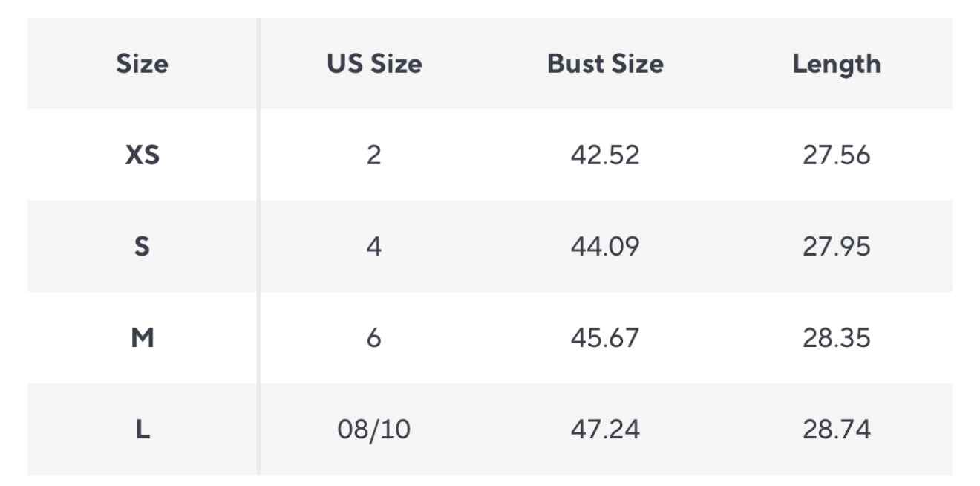Click the M size row label
Screen dimensions: 980x486
coord(142,338)
